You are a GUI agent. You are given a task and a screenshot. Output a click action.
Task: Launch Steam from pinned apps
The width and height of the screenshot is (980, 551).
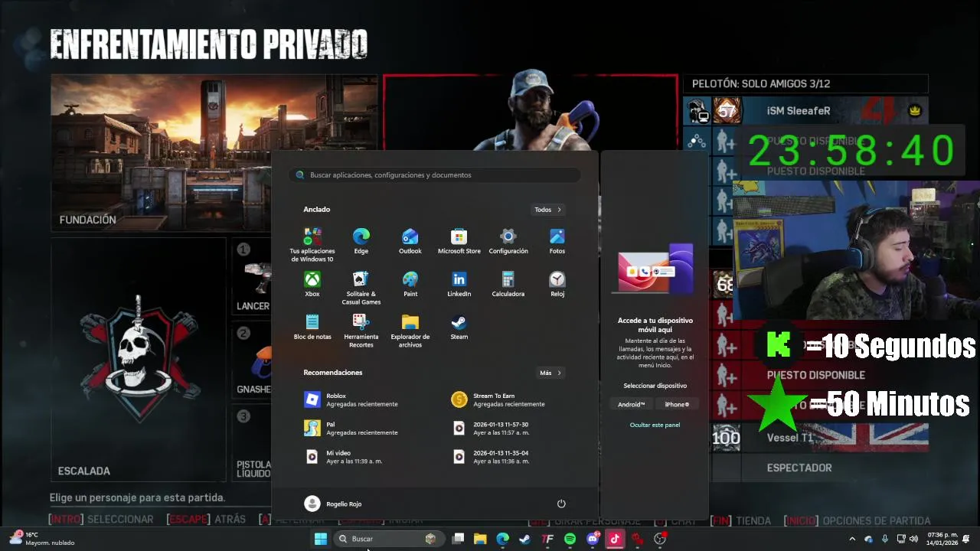[459, 328]
